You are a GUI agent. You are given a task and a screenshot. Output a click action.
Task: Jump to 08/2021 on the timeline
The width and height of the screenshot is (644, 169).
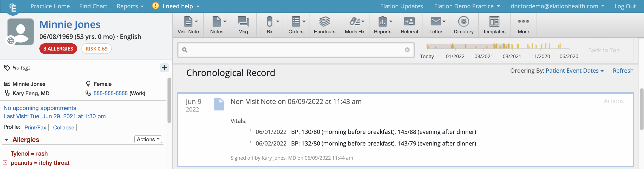coord(483,56)
